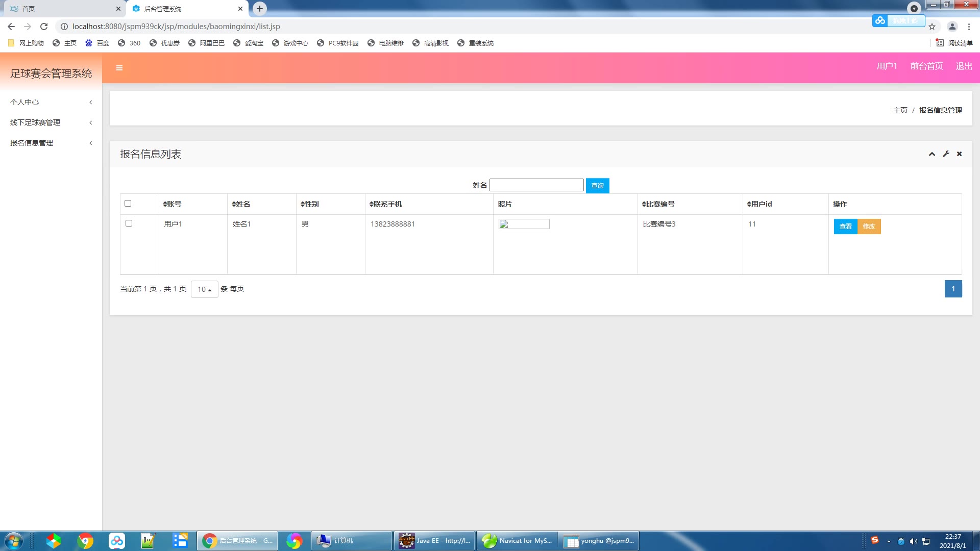
Task: Click the 姓名 search input field
Action: [x=536, y=185]
